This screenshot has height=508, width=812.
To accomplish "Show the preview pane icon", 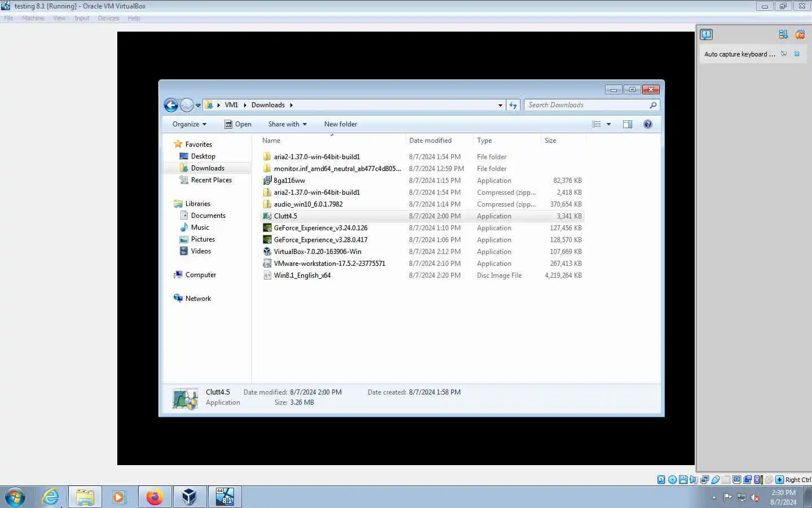I will 628,124.
